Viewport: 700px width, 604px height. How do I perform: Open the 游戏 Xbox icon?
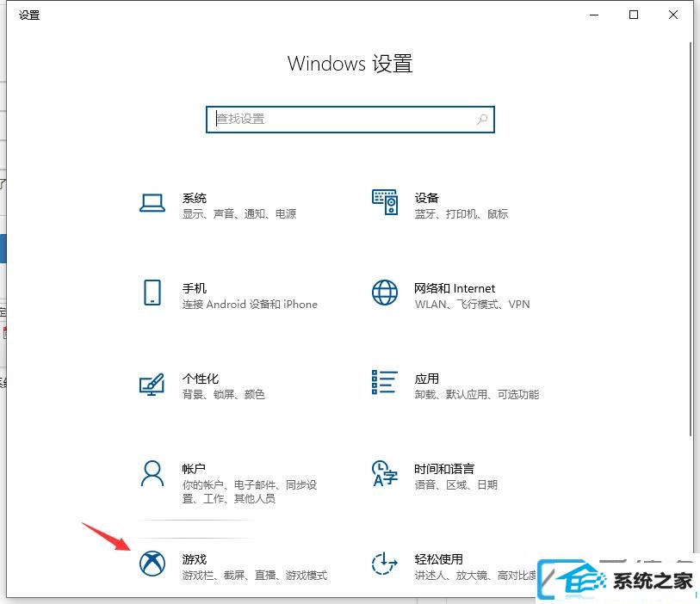click(152, 564)
